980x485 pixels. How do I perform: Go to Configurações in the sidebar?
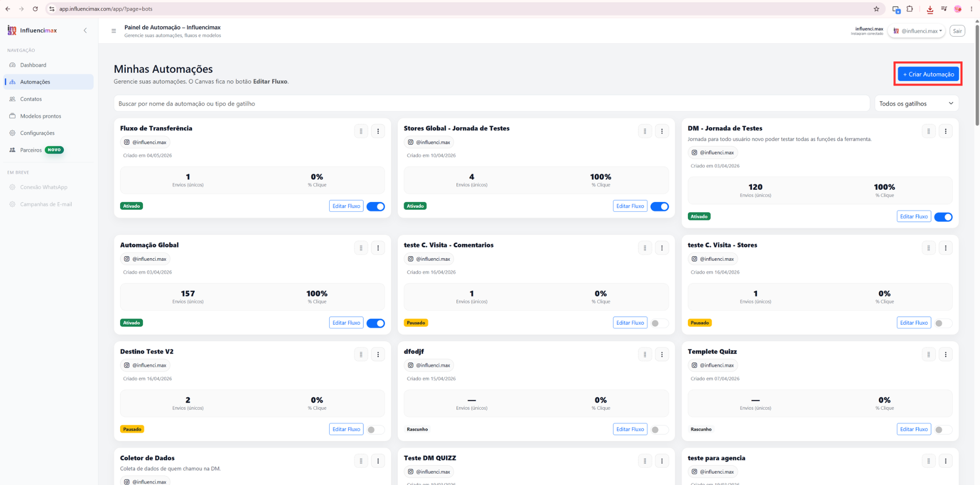point(49,133)
